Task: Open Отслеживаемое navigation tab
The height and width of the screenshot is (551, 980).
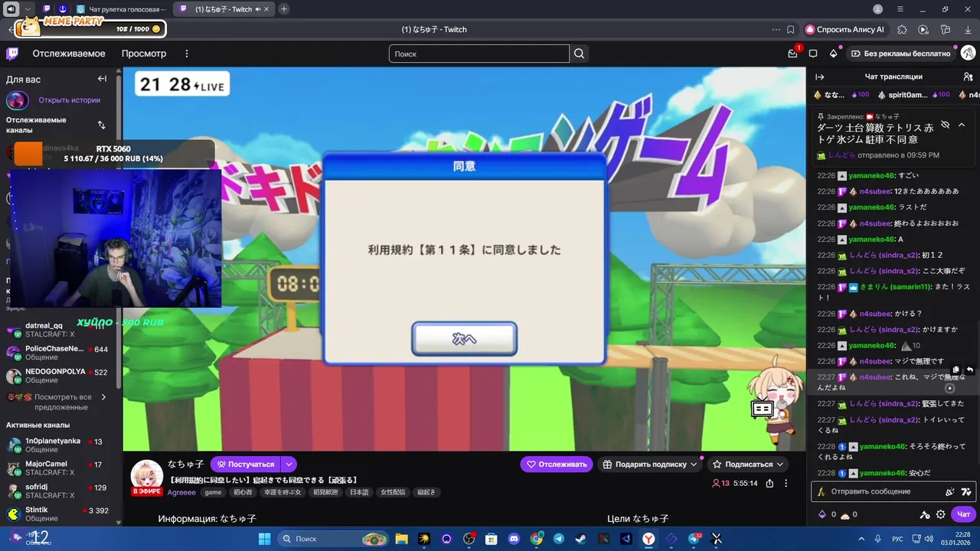Action: click(x=68, y=54)
